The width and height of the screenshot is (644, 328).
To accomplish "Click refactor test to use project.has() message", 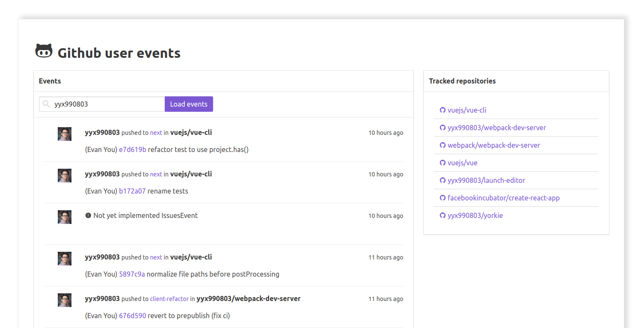I will pos(198,149).
